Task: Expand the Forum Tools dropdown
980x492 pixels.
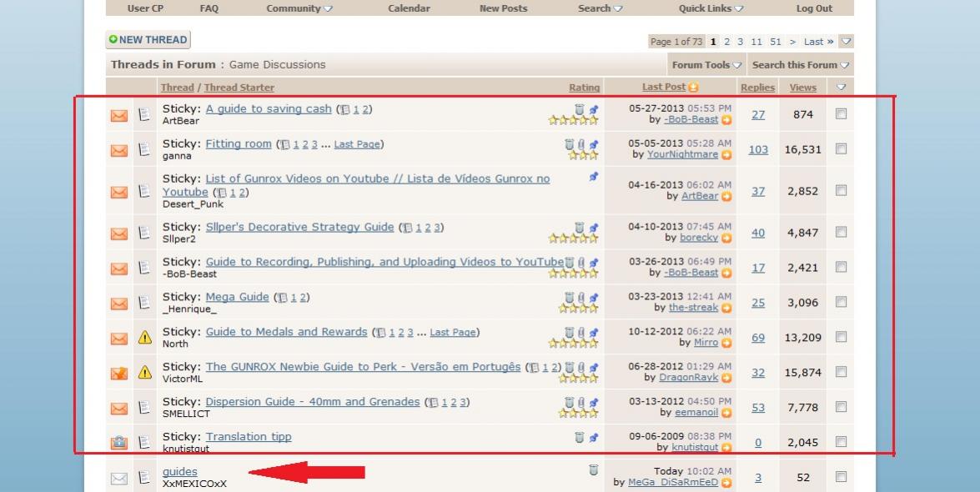Action: tap(706, 65)
